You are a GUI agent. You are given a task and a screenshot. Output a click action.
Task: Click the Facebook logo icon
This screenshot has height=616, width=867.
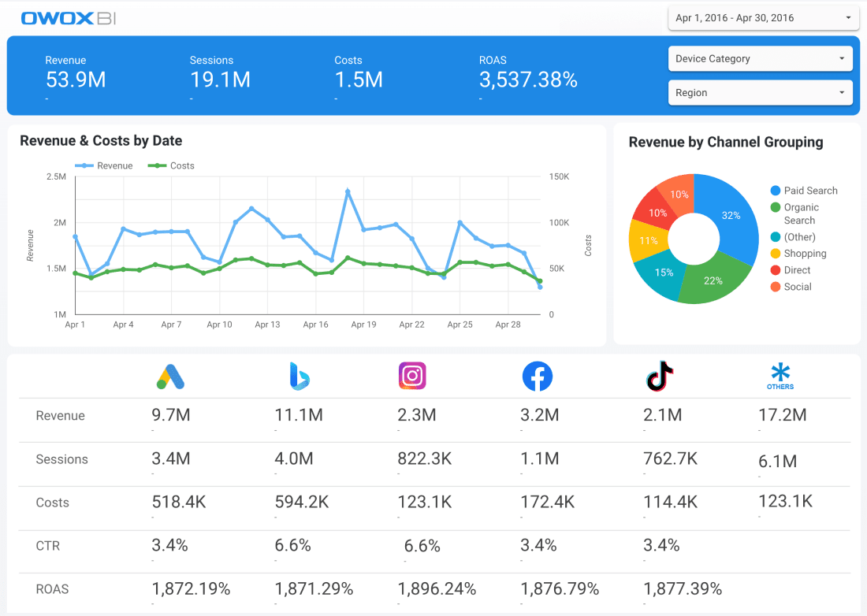pyautogui.click(x=538, y=377)
